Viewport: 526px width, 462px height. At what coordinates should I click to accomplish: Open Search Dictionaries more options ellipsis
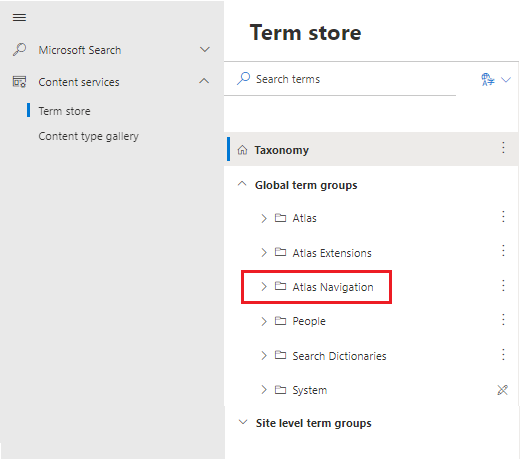pyautogui.click(x=503, y=355)
